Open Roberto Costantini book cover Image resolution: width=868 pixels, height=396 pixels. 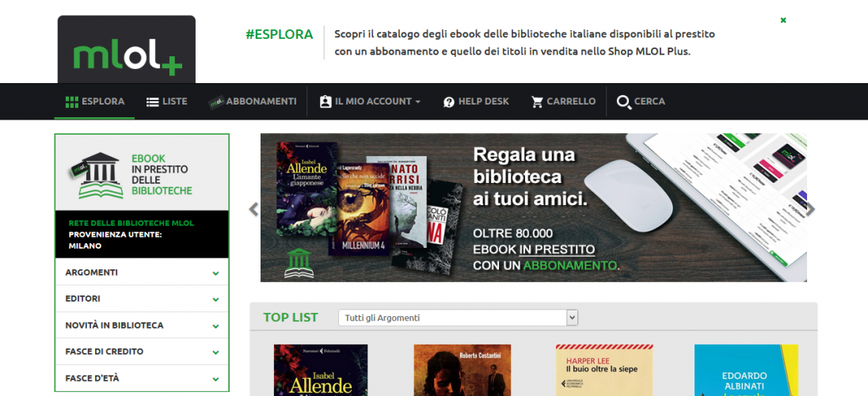click(463, 370)
